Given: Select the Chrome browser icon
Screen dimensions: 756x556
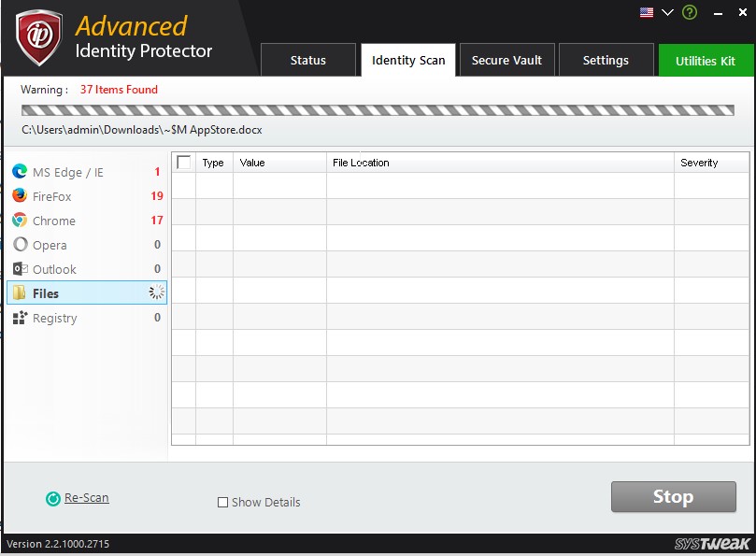Looking at the screenshot, I should click(x=20, y=221).
